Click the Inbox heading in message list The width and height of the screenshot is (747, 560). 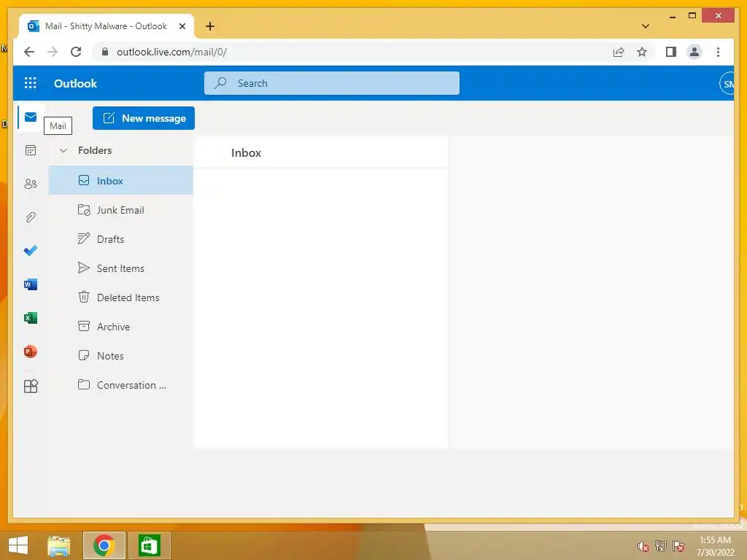pyautogui.click(x=246, y=153)
